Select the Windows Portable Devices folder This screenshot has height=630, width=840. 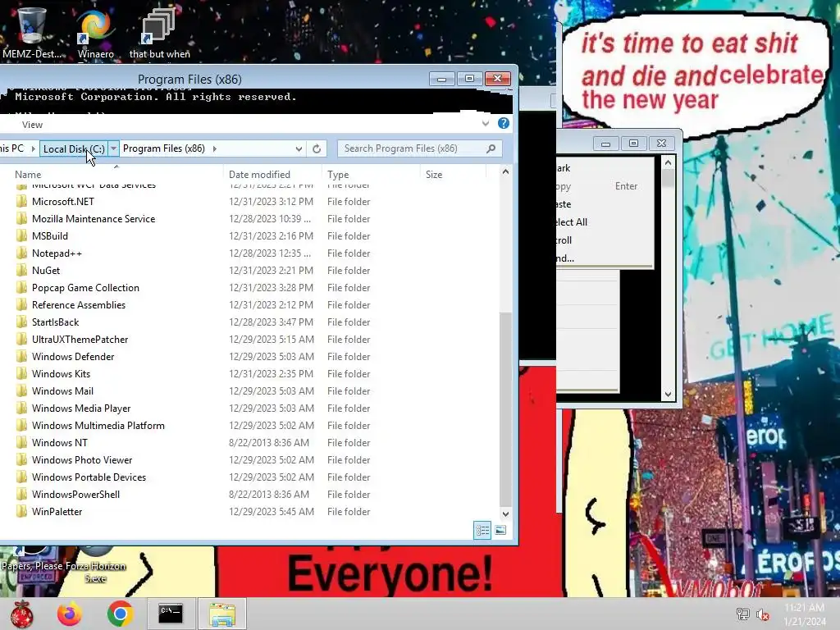tap(89, 477)
